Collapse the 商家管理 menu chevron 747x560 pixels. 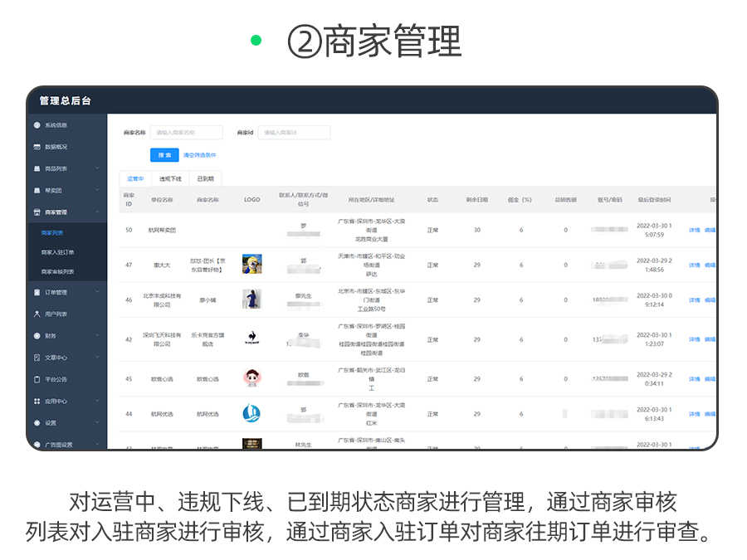point(97,212)
